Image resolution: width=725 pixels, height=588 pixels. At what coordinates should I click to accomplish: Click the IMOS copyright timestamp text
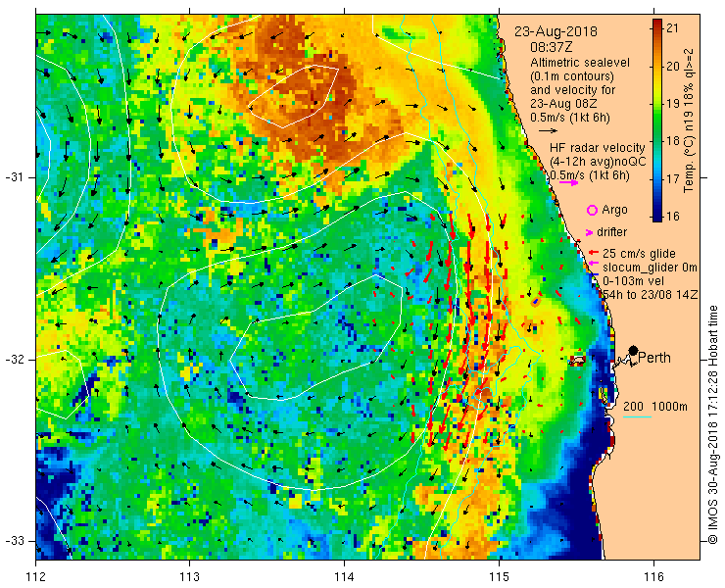click(x=712, y=423)
